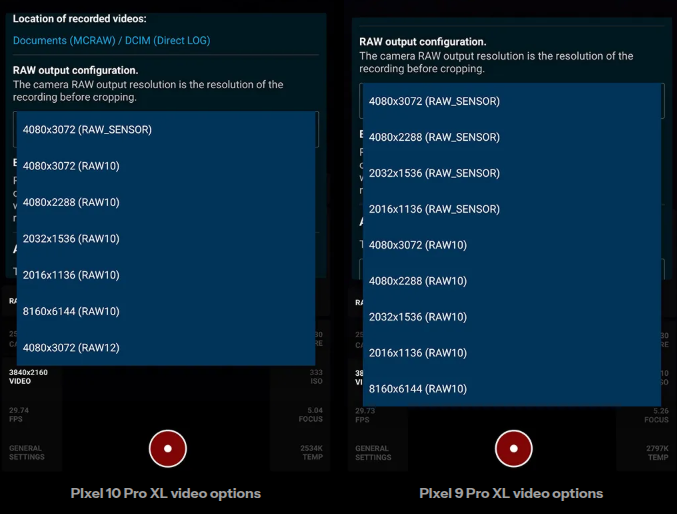Tap 29.73 FPS tile on Pixel 9 screen
The width and height of the screenshot is (677, 514).
(x=365, y=415)
